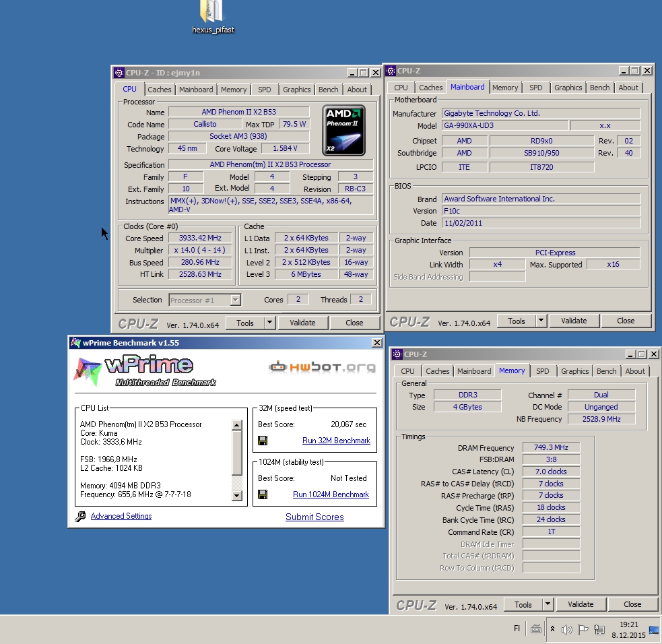Open the tray keyboard icon
This screenshot has width=662, height=644.
pyautogui.click(x=536, y=630)
